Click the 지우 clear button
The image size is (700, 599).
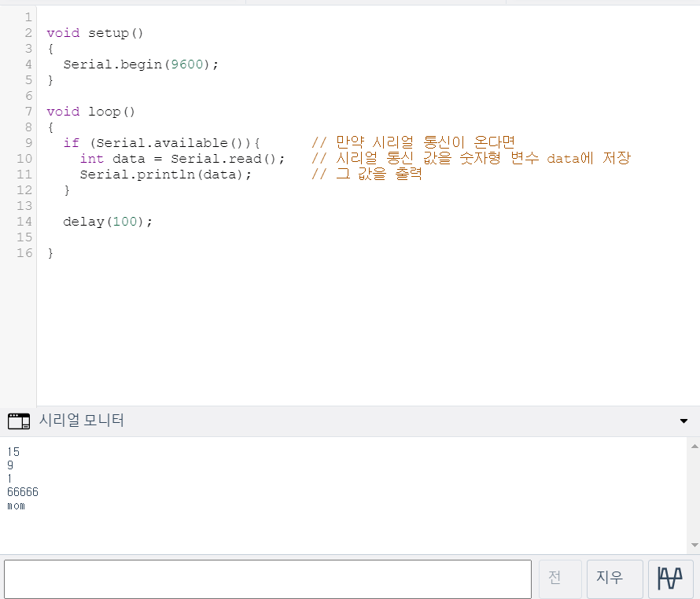click(615, 579)
